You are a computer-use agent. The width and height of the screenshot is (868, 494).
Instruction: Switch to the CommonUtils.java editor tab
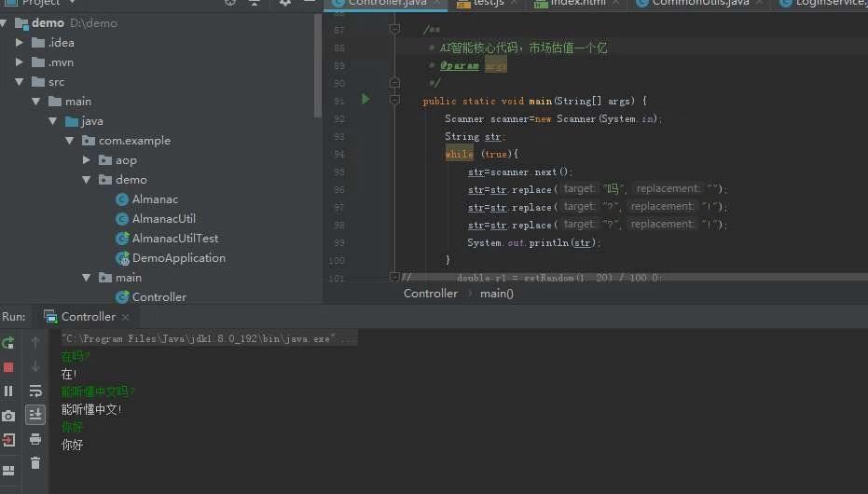click(700, 4)
